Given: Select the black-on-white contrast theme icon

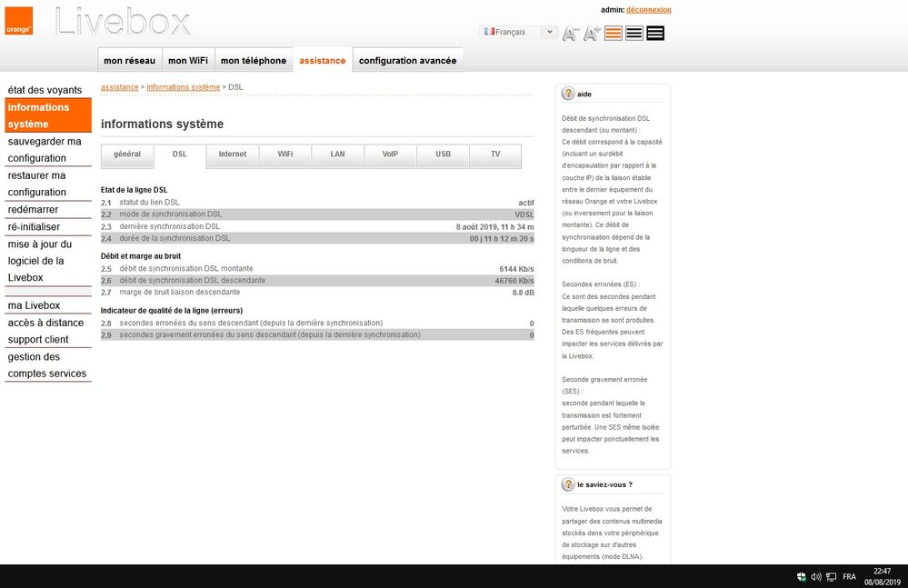Looking at the screenshot, I should 634,34.
